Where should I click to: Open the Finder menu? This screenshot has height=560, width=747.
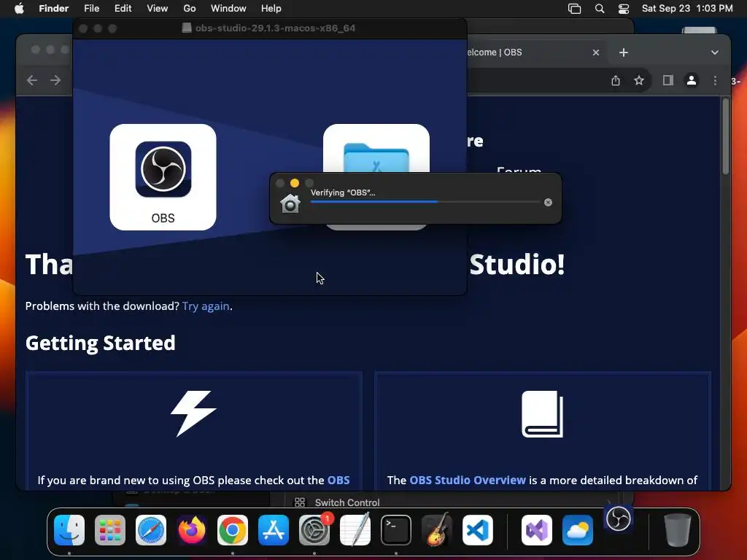(53, 9)
